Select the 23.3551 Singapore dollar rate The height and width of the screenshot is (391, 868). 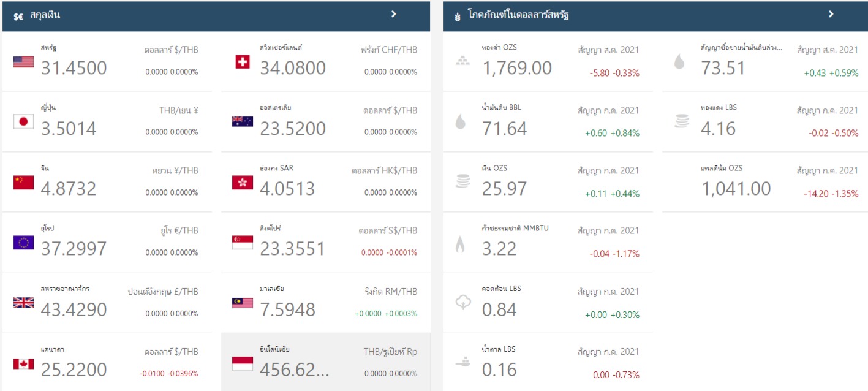293,248
